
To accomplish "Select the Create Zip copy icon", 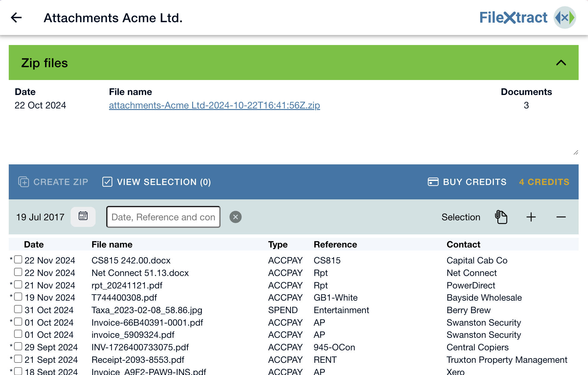I will 23,182.
